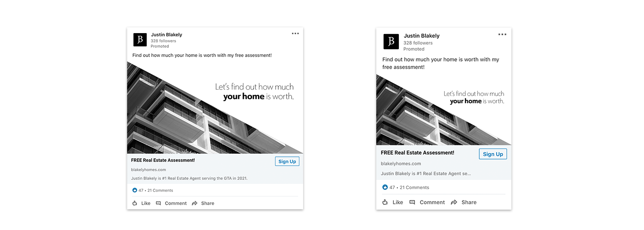View the 47 reactions on the right ad
Screen dimensions: 644x230
click(x=389, y=187)
